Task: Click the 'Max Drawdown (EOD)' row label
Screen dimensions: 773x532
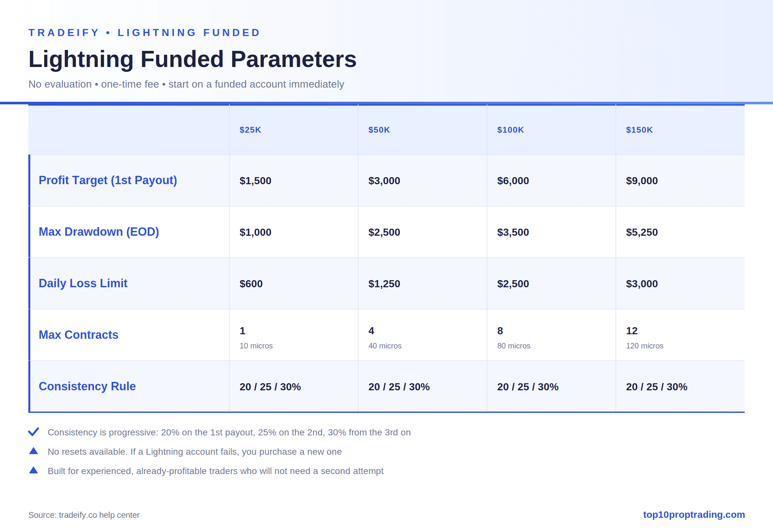Action: click(x=99, y=232)
